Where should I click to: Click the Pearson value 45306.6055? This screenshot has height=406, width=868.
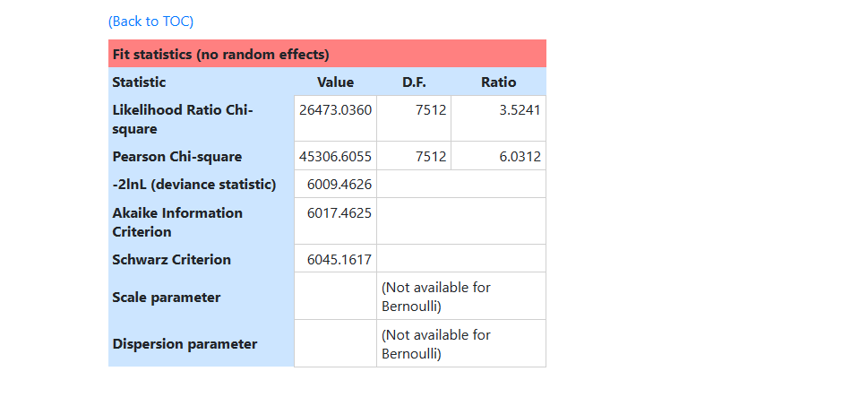(x=335, y=156)
